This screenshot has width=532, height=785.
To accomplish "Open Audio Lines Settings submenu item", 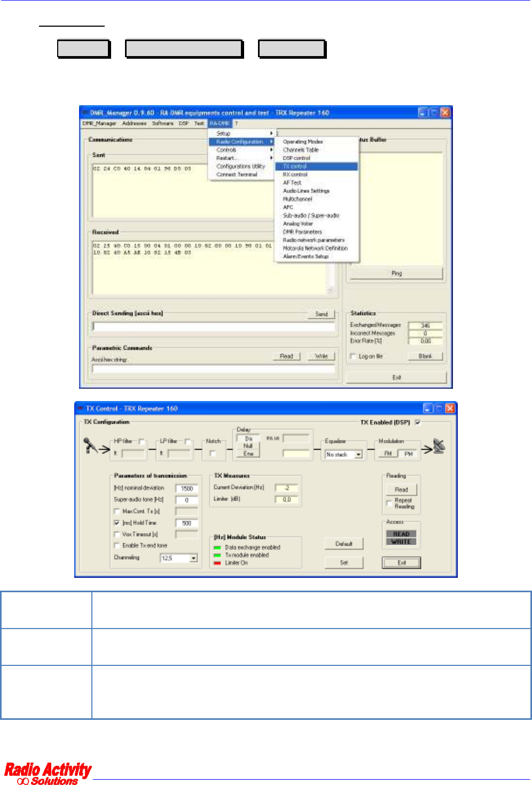I will point(316,191).
